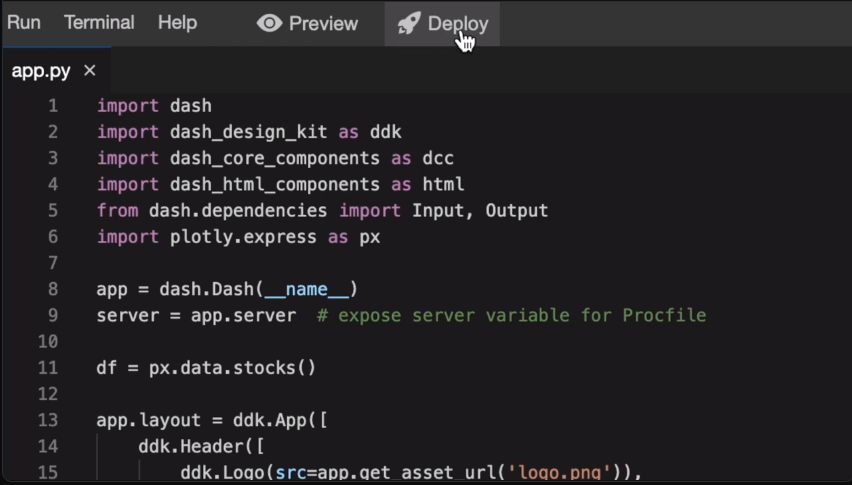Click __name__ in the dash.Dash call
This screenshot has width=852, height=485.
(306, 289)
